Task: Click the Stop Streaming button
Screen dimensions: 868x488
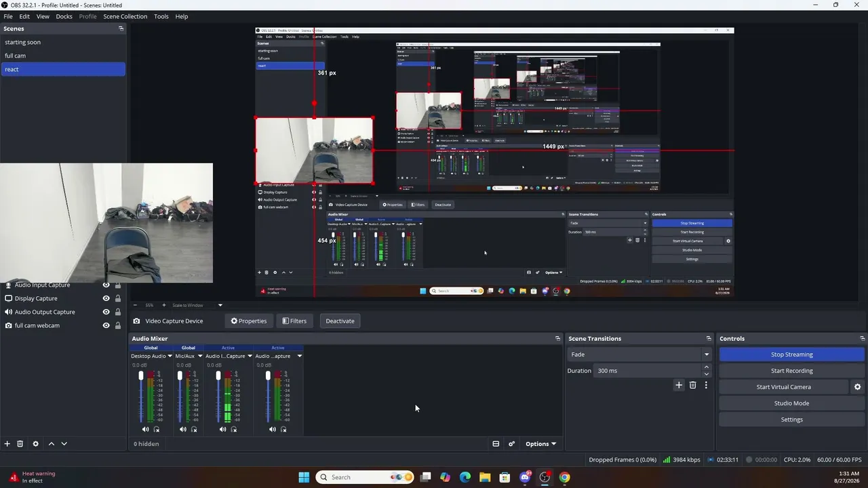Action: [791, 354]
